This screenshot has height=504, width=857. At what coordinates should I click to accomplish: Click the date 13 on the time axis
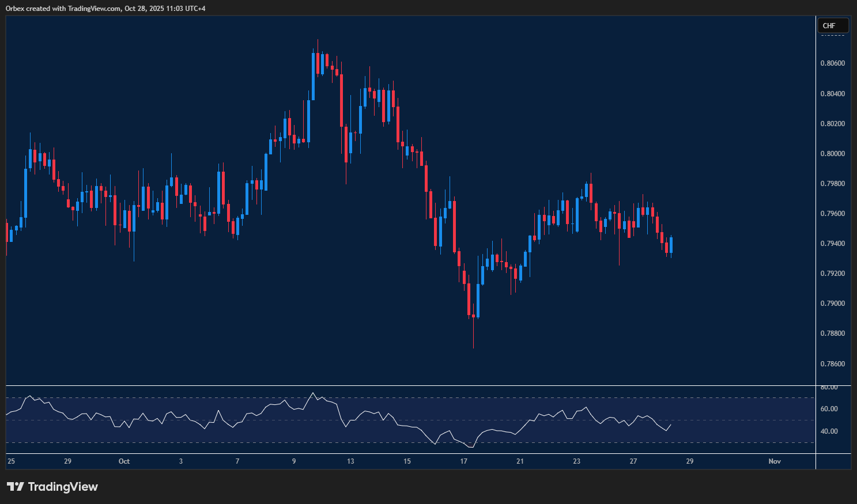pyautogui.click(x=350, y=461)
